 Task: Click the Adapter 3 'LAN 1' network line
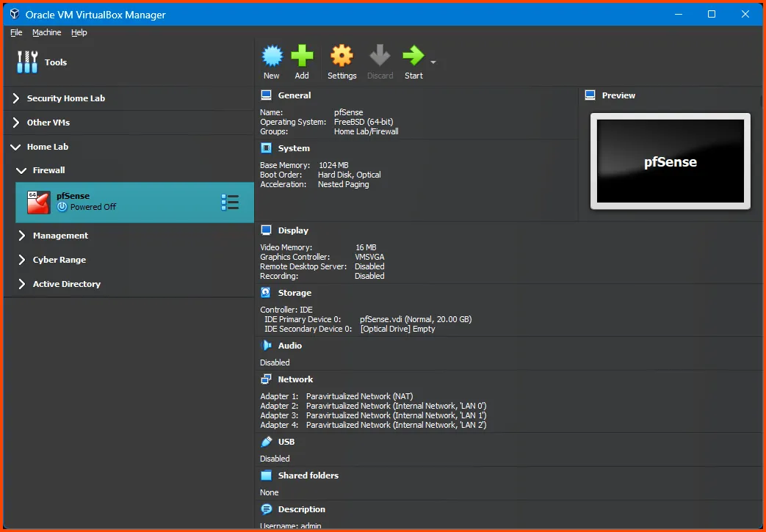[373, 415]
